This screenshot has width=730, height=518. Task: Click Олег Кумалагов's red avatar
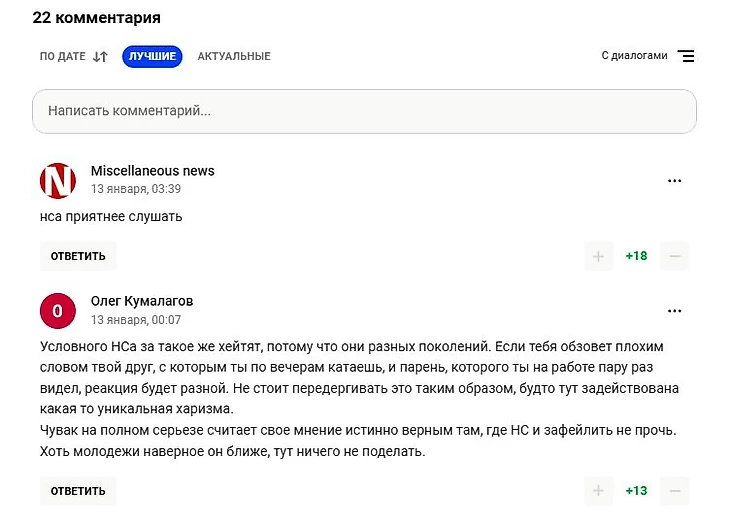(x=58, y=311)
